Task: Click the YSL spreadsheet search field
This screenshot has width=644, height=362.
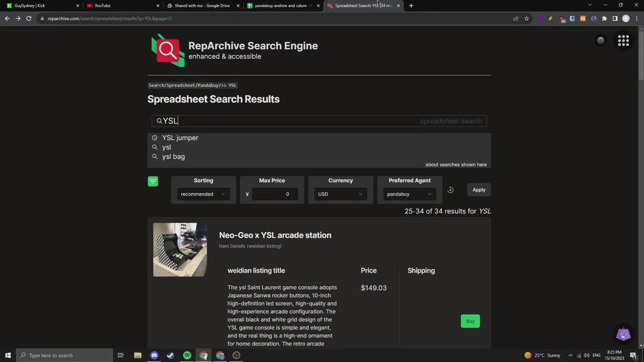Action: click(319, 121)
